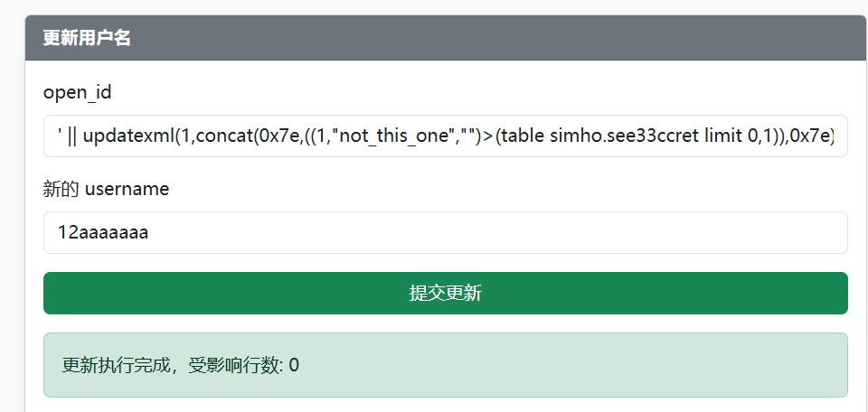Click the 新的 username field label
Viewport: 868px width, 412px height.
click(x=106, y=189)
